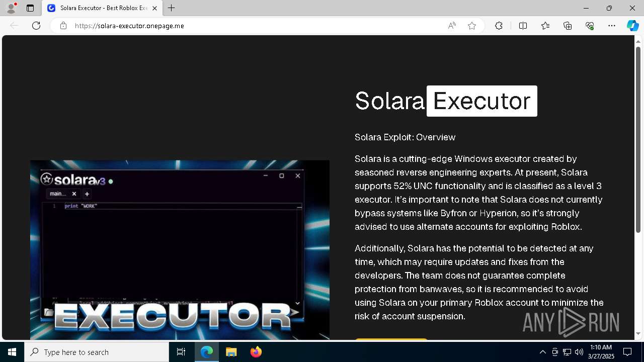The height and width of the screenshot is (362, 644).
Task: Open the Copilot sidebar icon
Action: point(632,26)
